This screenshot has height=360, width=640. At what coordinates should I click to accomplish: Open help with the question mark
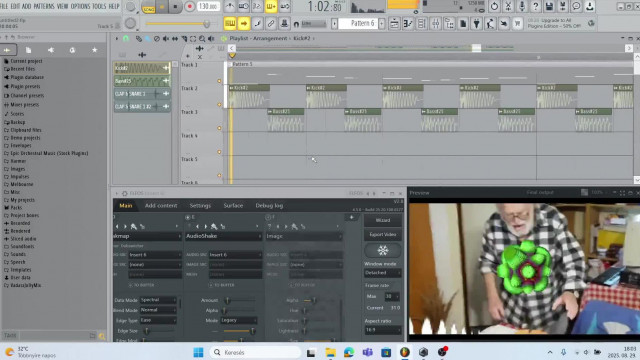tap(536, 7)
